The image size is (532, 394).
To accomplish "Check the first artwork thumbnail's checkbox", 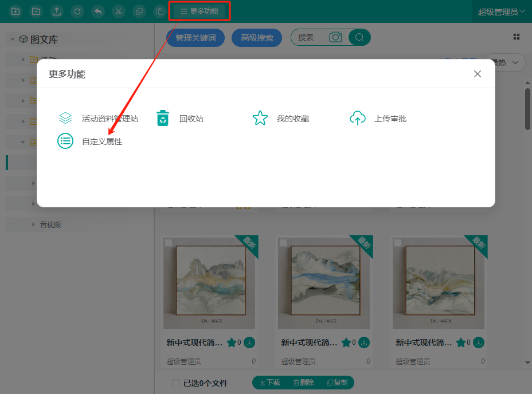I will coord(169,243).
